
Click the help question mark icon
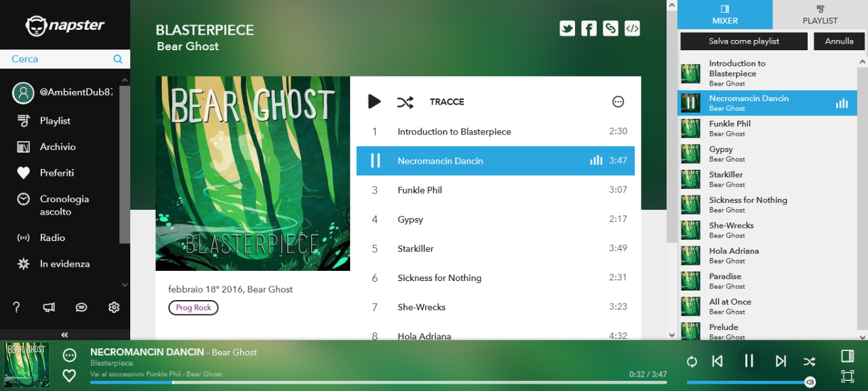coord(17,308)
